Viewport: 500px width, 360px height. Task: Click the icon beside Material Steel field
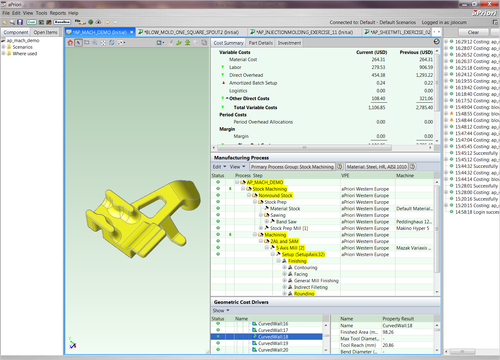[412, 166]
